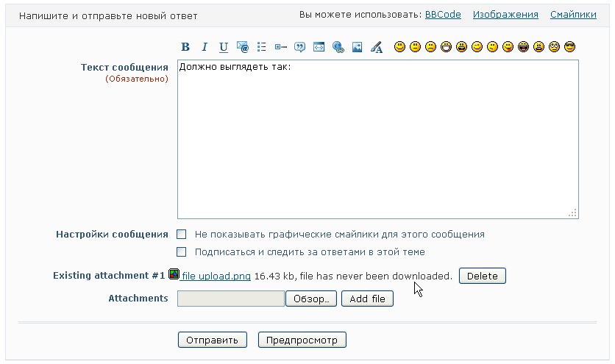Insert an email address tag
Viewport: 615px width, 364px height.
click(x=243, y=47)
